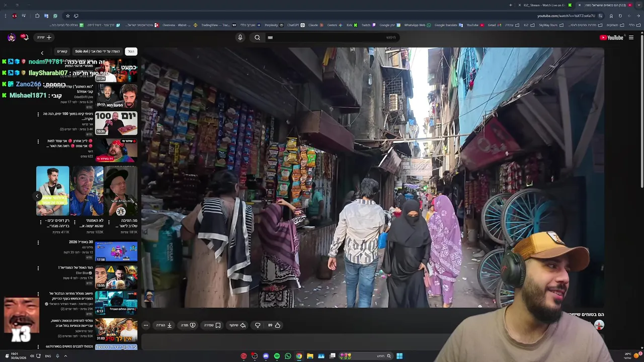Select the first white active filter chip
644x362 pixels.
[131, 51]
